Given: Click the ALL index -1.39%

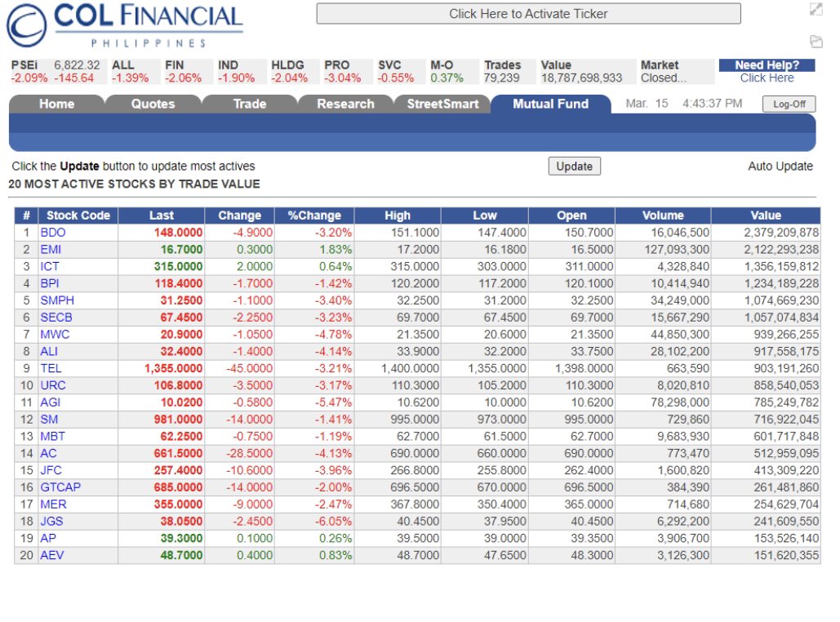Looking at the screenshot, I should click(x=130, y=78).
